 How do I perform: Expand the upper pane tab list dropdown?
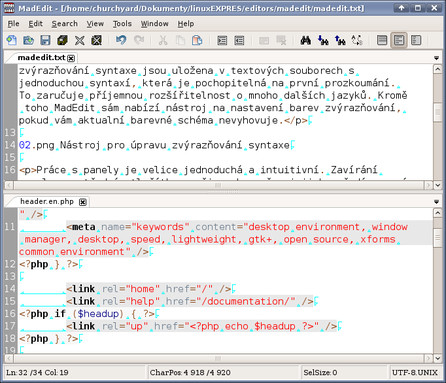[436, 58]
